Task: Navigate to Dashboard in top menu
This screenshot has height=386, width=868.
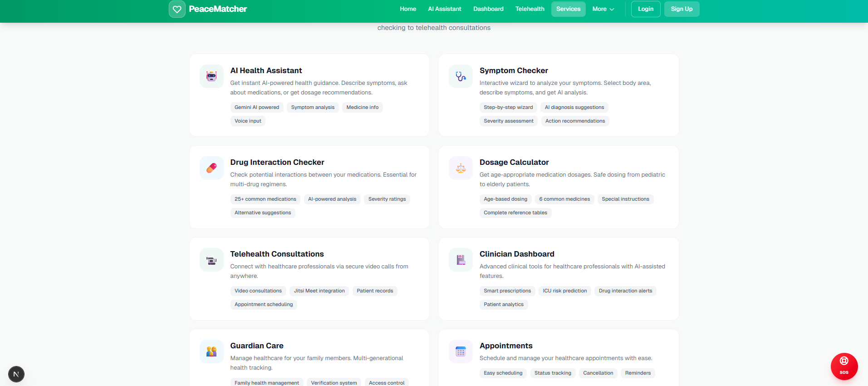Action: pos(488,9)
